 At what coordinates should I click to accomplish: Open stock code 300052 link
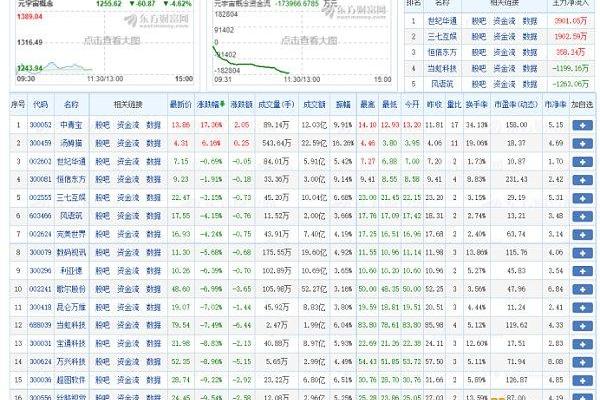(x=40, y=126)
